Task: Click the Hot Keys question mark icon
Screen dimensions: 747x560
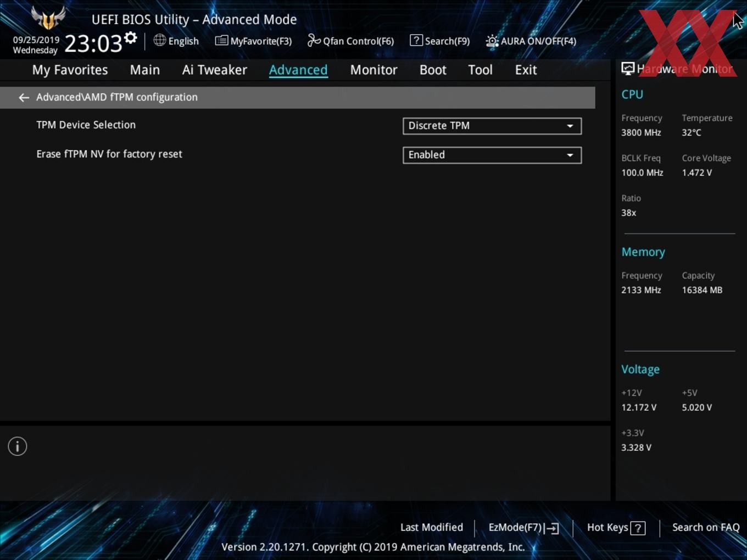Action: [638, 528]
